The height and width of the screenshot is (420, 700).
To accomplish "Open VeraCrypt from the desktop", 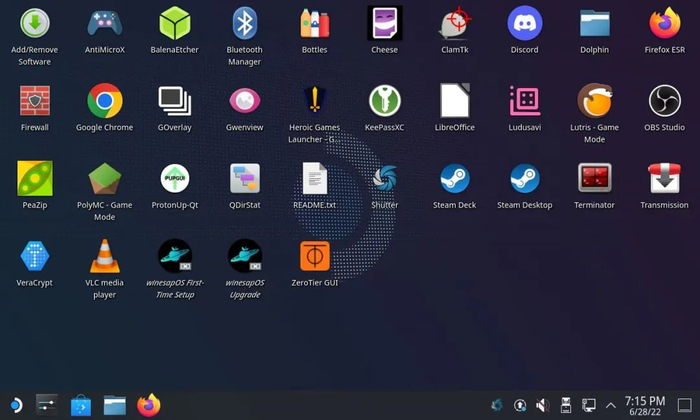I will coord(35,256).
